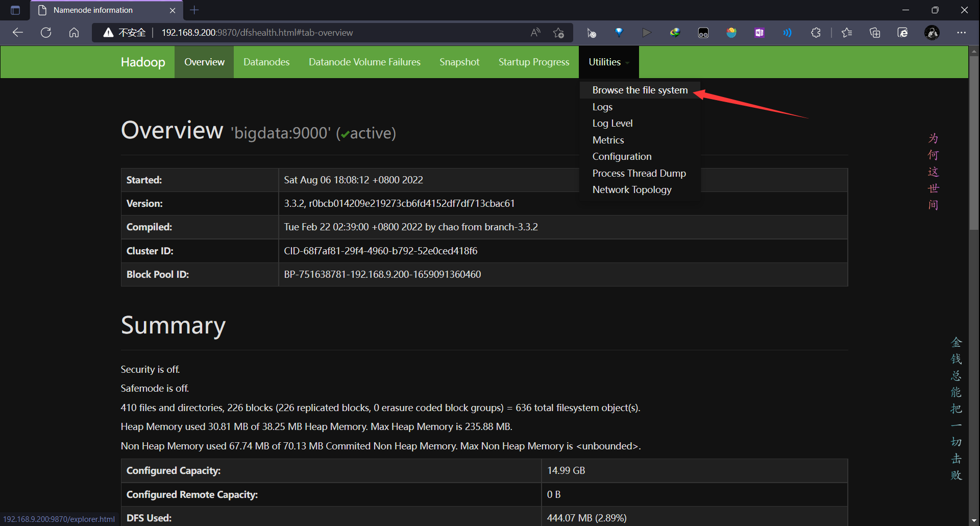Open the Snapshot tab
This screenshot has height=526, width=980.
tap(459, 62)
